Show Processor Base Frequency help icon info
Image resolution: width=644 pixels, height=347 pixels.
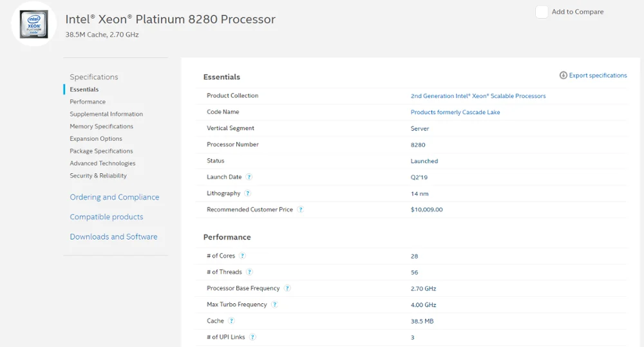[x=287, y=288]
